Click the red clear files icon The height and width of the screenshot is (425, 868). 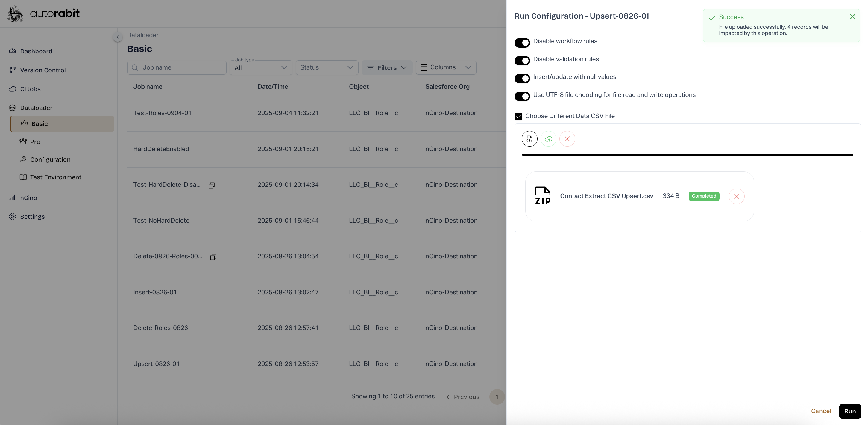pos(567,139)
